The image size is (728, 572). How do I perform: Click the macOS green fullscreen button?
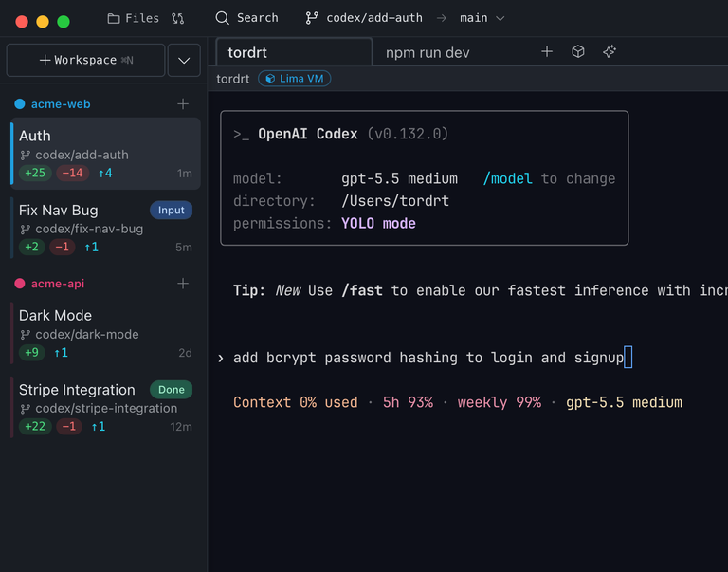[x=64, y=22]
